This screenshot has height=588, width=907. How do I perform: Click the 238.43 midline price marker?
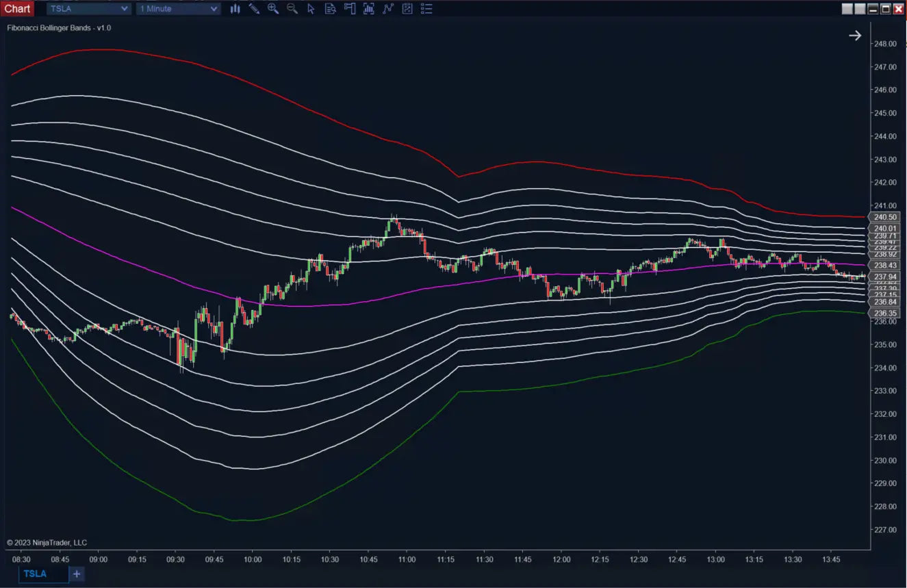coord(885,266)
